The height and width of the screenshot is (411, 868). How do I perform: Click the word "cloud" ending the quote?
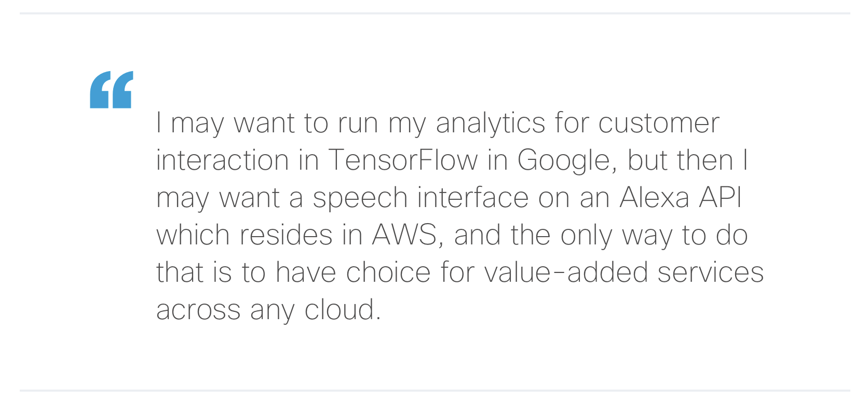342,310
